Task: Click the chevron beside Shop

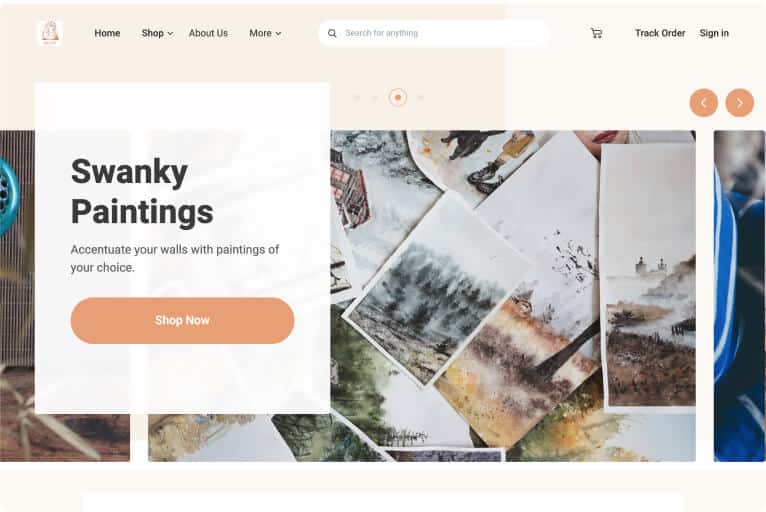Action: (170, 34)
